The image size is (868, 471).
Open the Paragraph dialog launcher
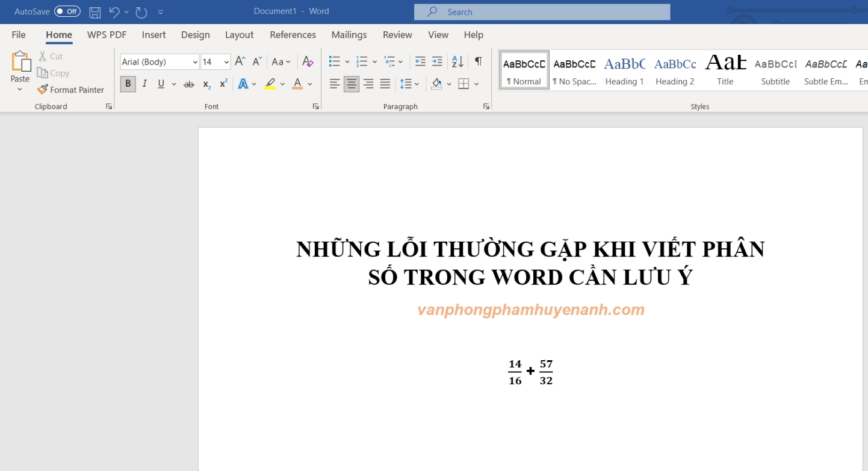(x=486, y=107)
